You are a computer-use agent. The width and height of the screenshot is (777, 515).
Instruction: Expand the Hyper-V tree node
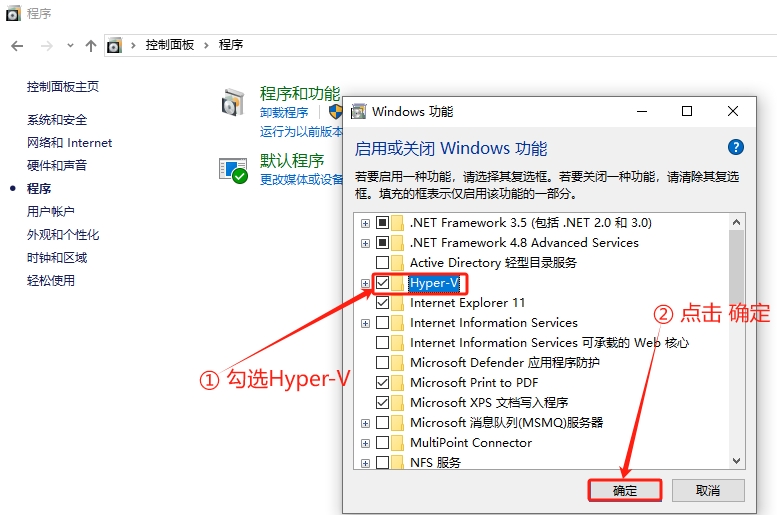(365, 284)
